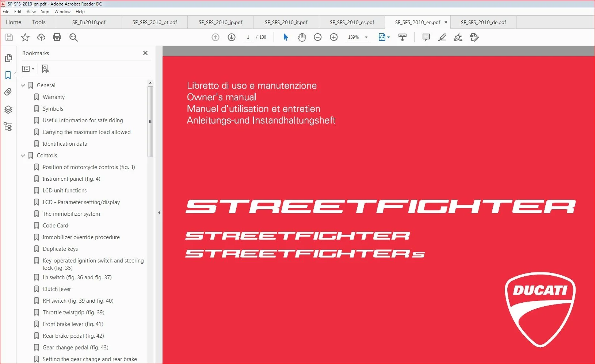Add a sticky note comment
The width and height of the screenshot is (595, 364).
(426, 37)
